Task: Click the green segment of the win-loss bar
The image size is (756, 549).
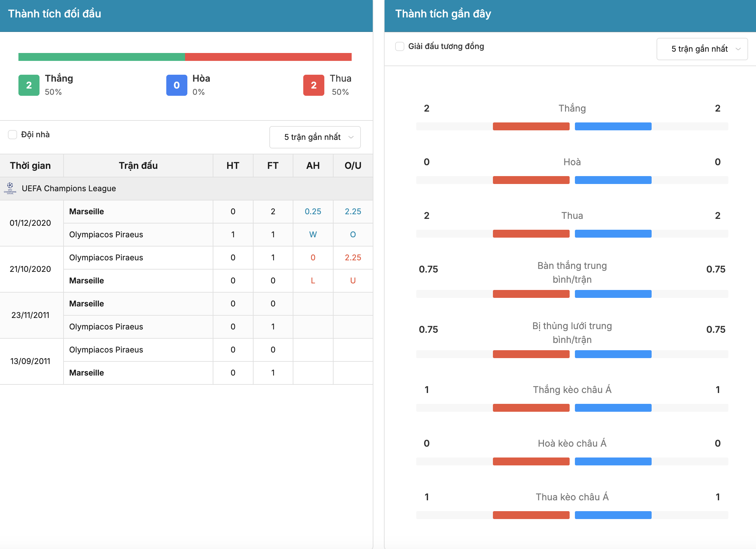Action: (102, 57)
